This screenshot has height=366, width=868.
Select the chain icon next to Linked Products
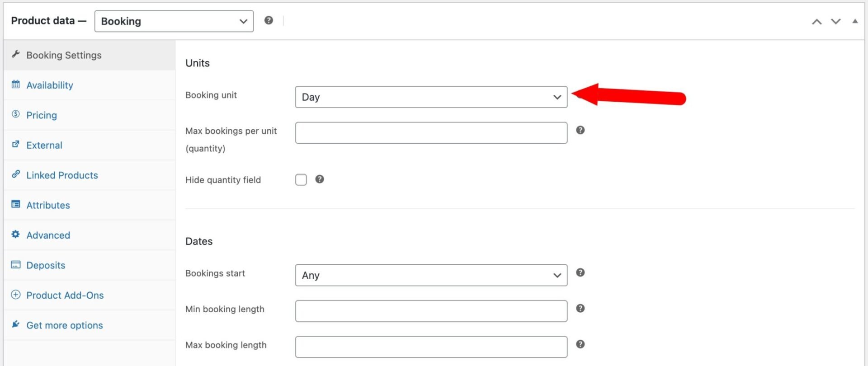click(16, 175)
